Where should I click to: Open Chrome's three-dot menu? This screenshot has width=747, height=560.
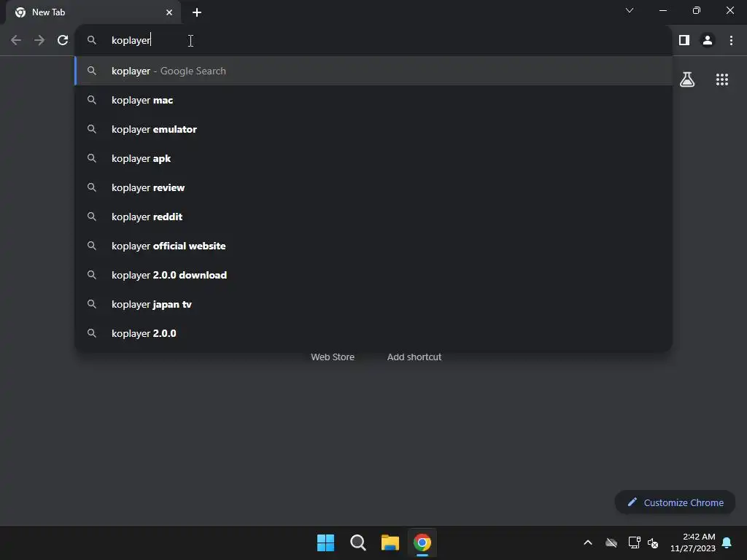coord(731,41)
